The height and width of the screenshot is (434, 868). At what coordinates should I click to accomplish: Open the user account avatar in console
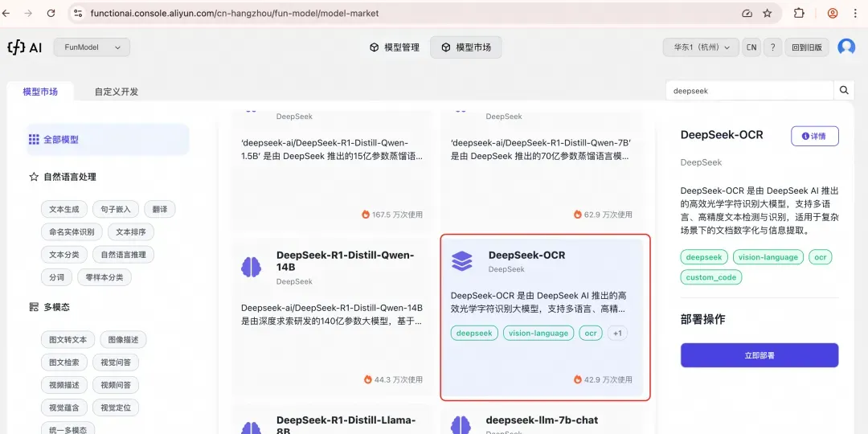(846, 47)
